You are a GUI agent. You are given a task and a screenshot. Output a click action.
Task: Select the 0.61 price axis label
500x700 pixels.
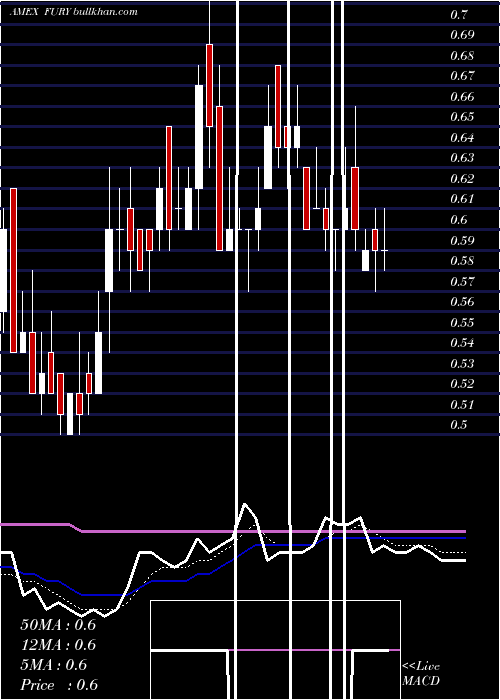tap(462, 199)
